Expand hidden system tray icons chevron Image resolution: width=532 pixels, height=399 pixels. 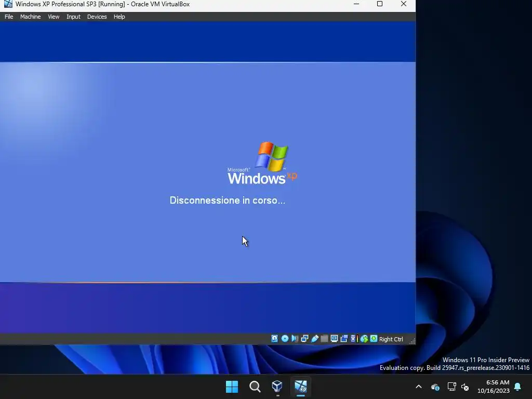click(419, 387)
